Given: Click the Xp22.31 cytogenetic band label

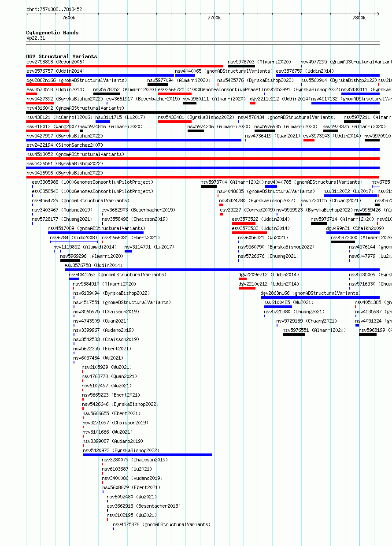Looking at the screenshot, I should click(x=36, y=38).
